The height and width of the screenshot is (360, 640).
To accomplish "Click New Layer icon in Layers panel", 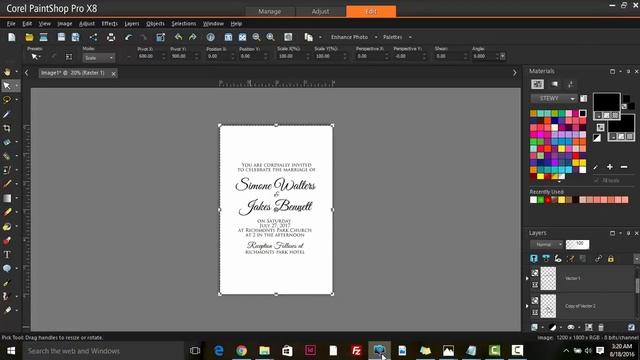I will click(534, 327).
